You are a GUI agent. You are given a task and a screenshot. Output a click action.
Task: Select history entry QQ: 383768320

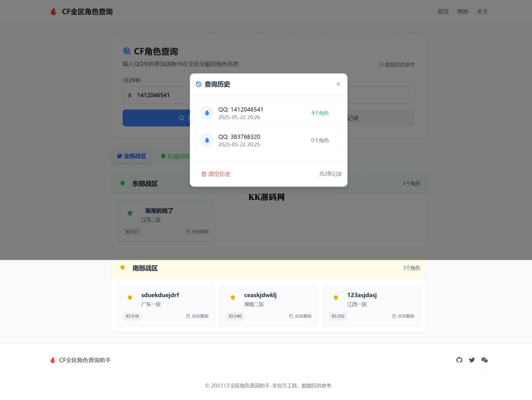pyautogui.click(x=269, y=140)
